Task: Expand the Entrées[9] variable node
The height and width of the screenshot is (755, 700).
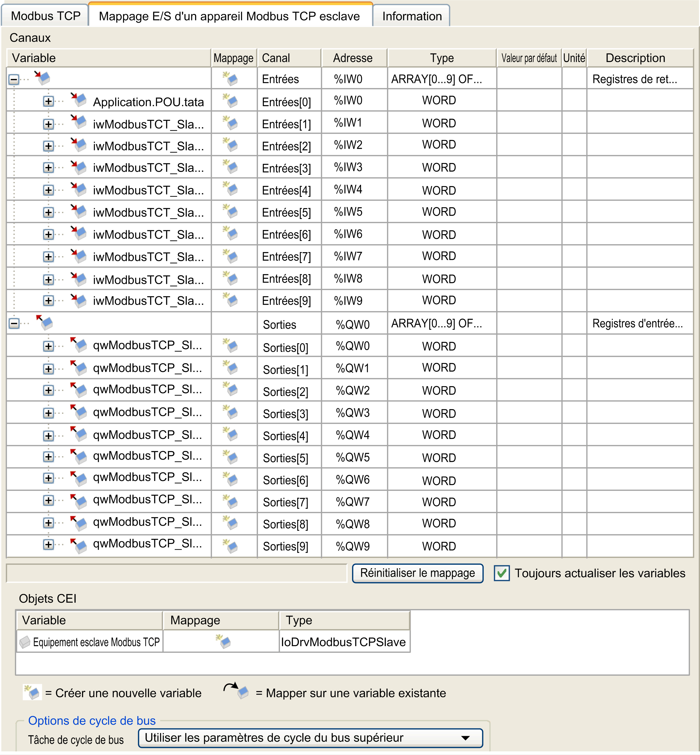Action: point(48,301)
